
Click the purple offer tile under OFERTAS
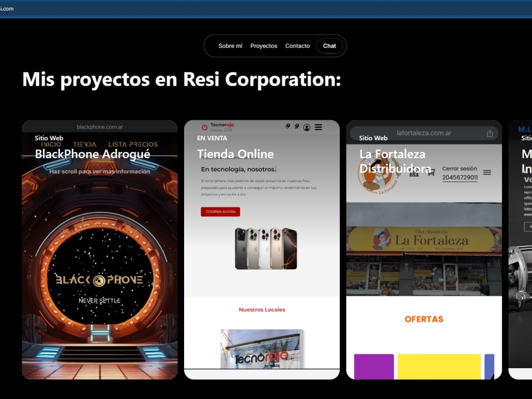374,367
